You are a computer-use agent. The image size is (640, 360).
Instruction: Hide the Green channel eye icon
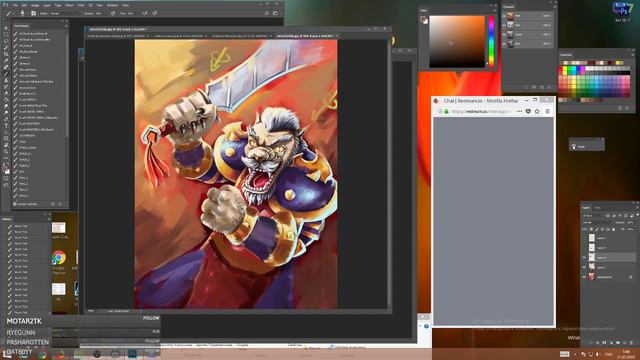coord(504,34)
